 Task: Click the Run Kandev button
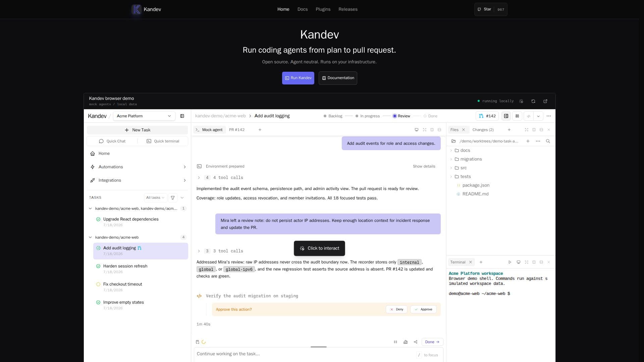click(x=298, y=78)
